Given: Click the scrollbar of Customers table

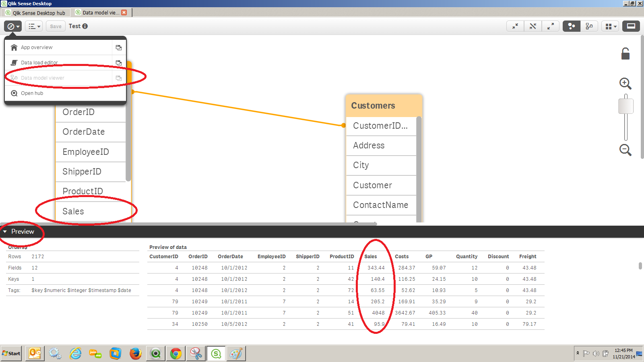Looking at the screenshot, I should [x=419, y=169].
